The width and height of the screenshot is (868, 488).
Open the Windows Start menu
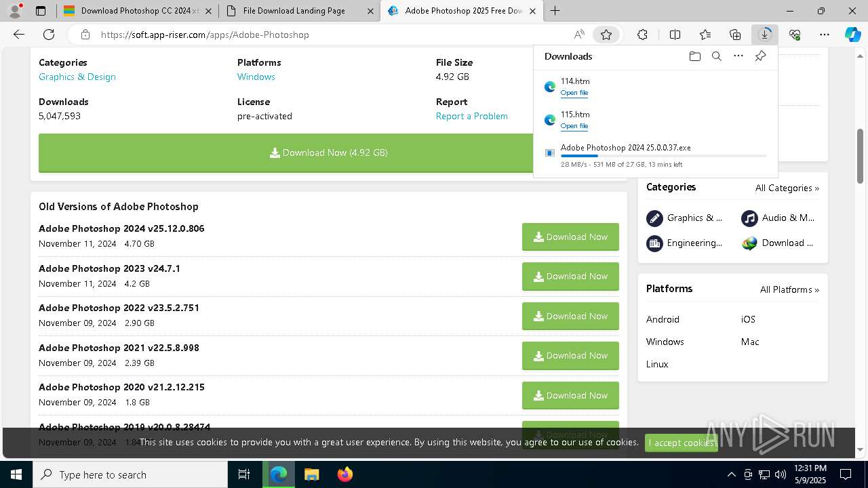[x=16, y=474]
